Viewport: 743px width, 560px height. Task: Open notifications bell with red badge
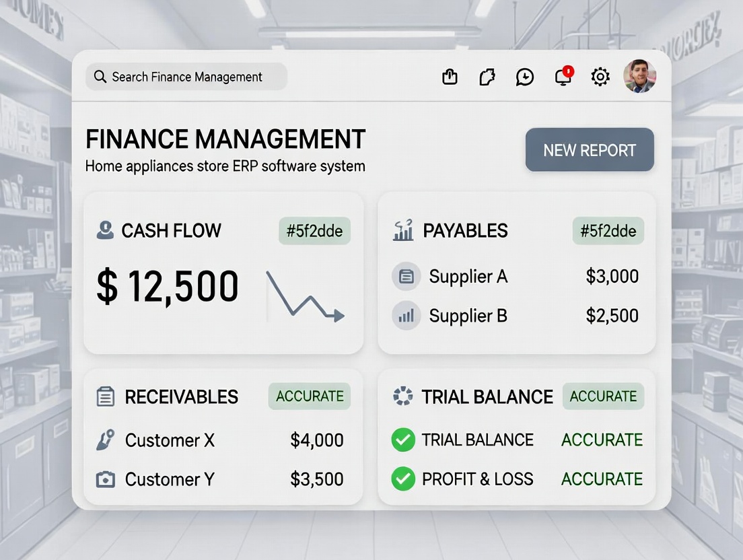[x=563, y=77]
